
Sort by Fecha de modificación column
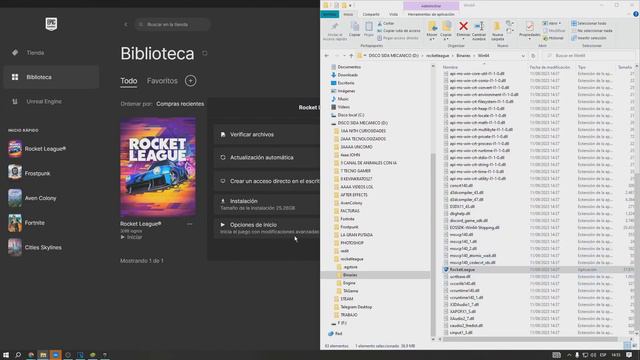(x=550, y=67)
